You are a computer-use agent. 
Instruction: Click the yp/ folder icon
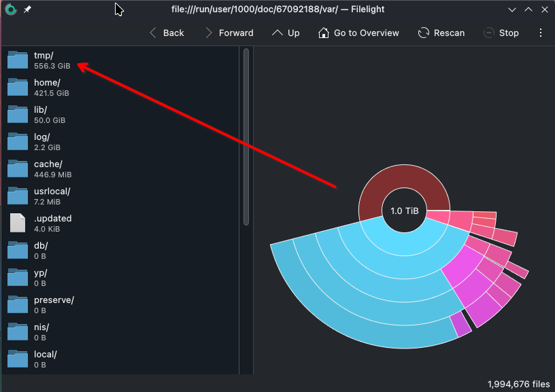tap(18, 277)
